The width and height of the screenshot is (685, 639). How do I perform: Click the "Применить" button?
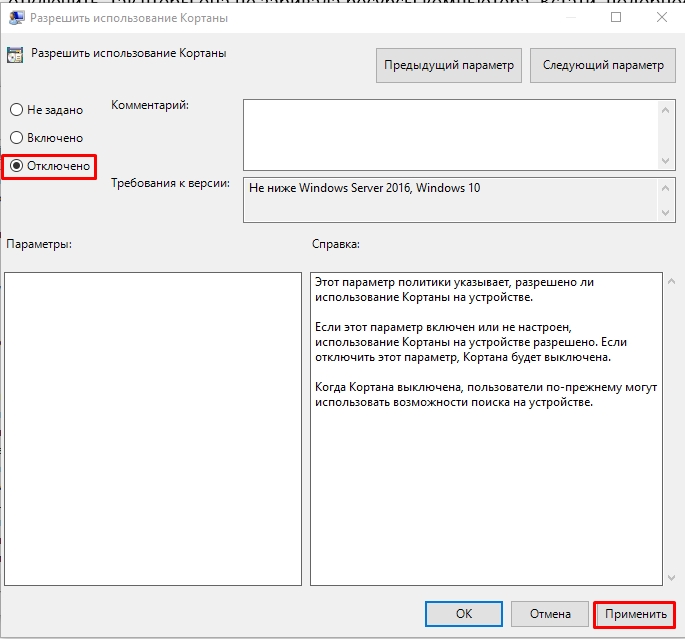click(x=635, y=614)
